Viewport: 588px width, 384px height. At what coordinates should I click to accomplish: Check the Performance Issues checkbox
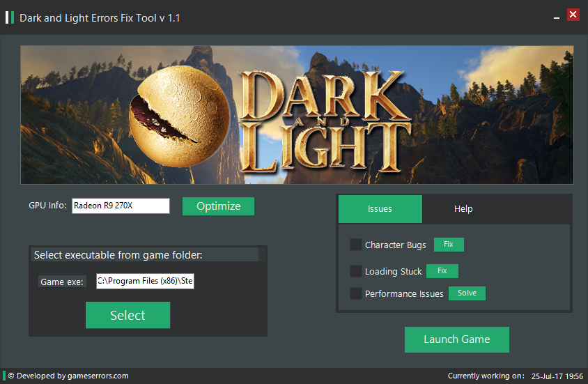[355, 293]
